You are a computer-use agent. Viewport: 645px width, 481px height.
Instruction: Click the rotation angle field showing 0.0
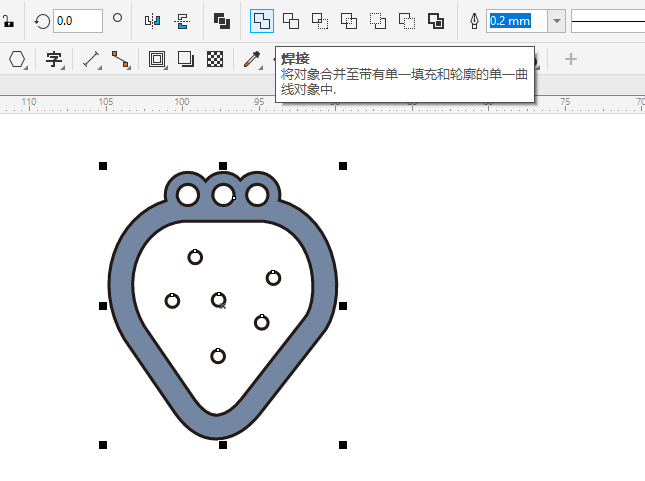point(78,21)
